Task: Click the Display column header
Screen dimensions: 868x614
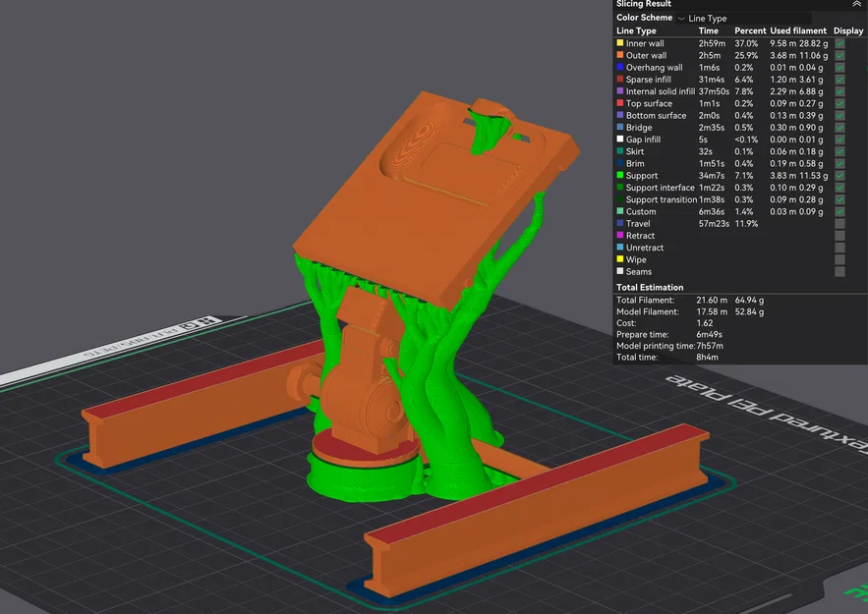Action: [x=848, y=31]
